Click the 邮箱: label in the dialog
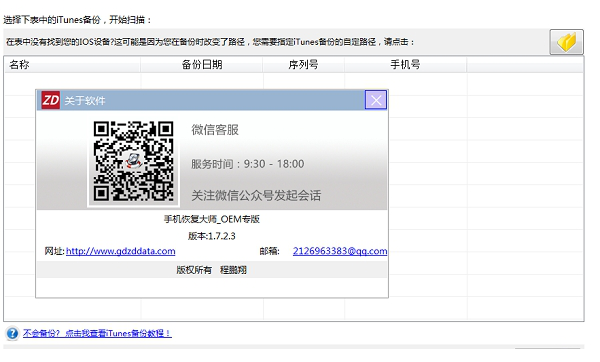 coord(269,251)
